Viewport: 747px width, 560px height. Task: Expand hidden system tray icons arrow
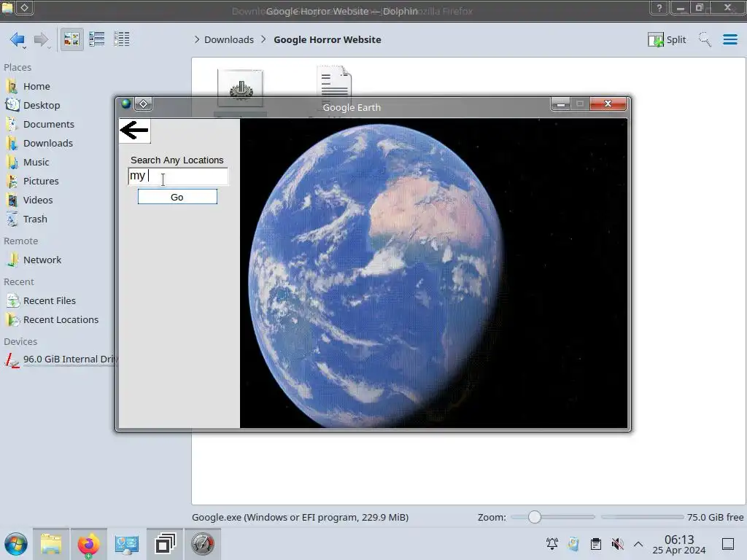638,544
